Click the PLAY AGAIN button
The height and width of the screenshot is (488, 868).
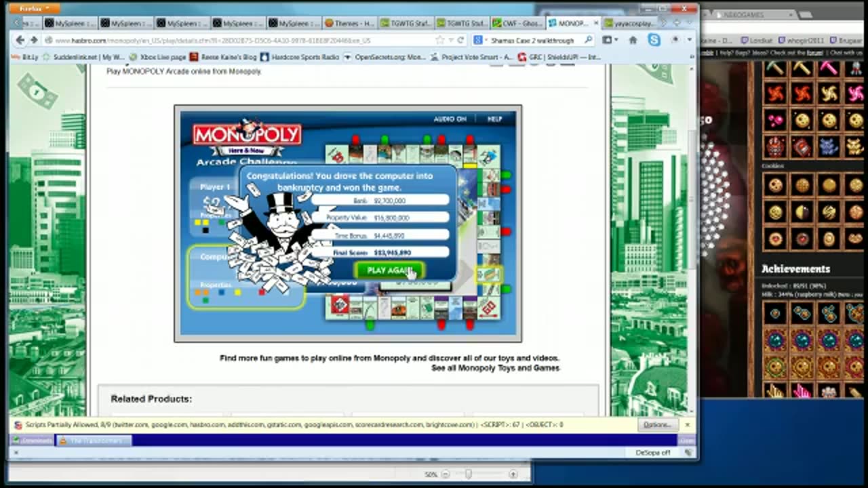[x=390, y=270]
